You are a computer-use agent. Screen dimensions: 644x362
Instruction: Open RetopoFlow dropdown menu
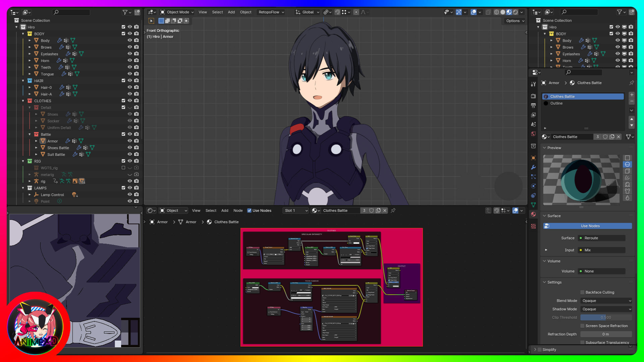coord(271,12)
